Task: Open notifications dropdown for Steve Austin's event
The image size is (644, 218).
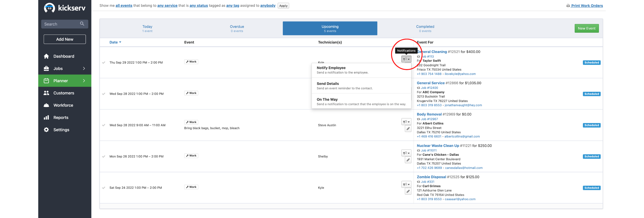Action: pyautogui.click(x=406, y=122)
